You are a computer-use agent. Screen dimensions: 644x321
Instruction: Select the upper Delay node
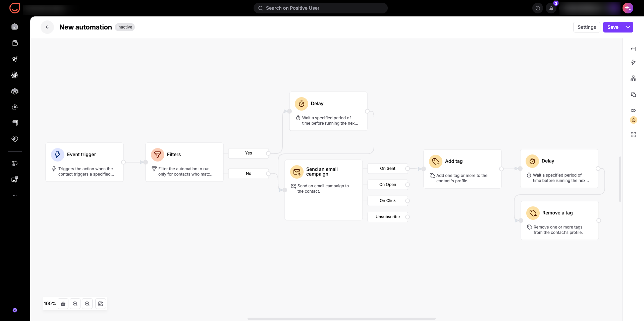point(328,111)
